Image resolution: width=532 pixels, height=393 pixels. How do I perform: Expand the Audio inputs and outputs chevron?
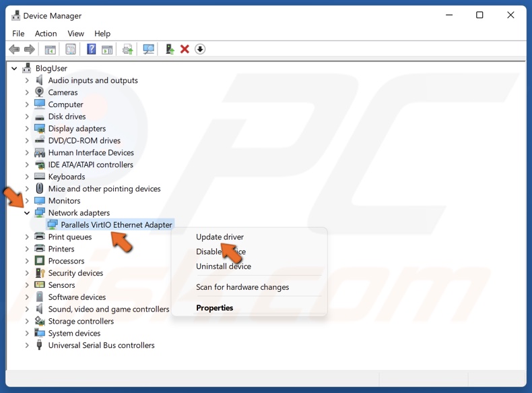pyautogui.click(x=27, y=80)
